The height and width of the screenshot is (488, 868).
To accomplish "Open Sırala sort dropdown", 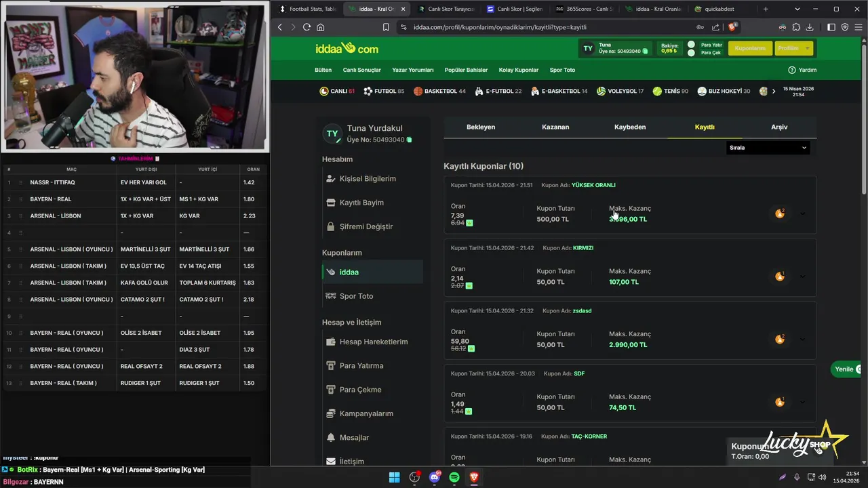I will (x=768, y=147).
